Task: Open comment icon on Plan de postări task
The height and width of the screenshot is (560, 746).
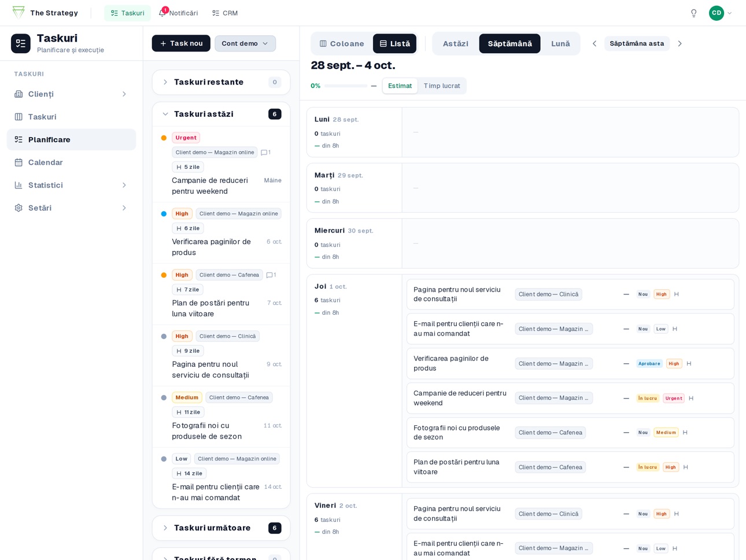Action: click(x=269, y=275)
